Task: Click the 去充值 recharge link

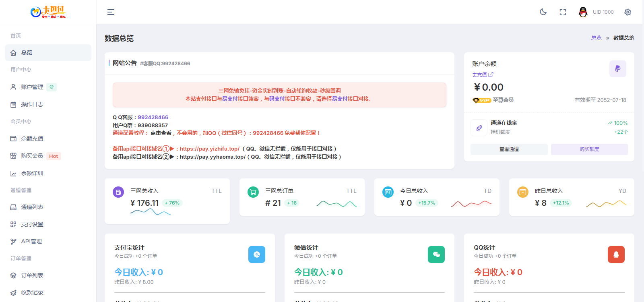Action: click(483, 75)
